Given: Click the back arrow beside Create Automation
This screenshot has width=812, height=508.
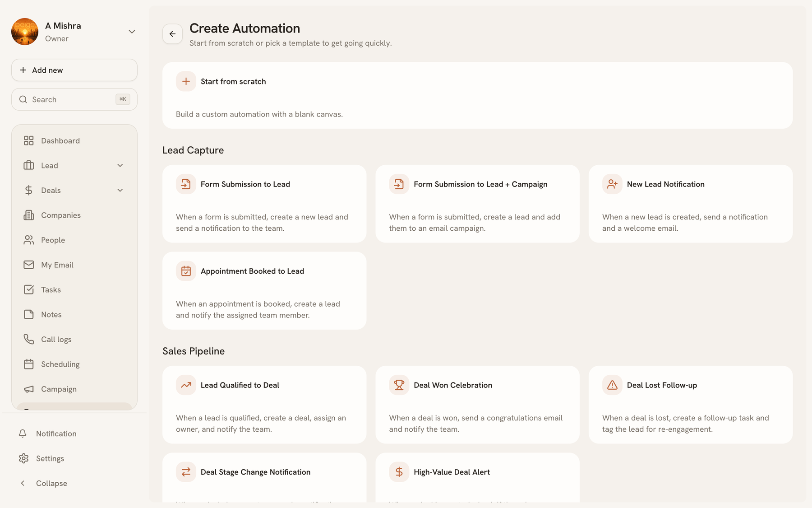Looking at the screenshot, I should coord(172,34).
